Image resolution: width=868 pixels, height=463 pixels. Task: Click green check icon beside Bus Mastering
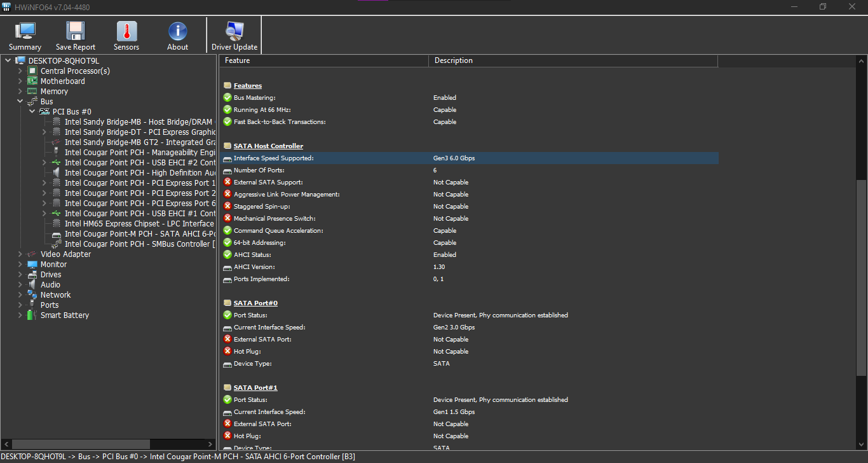pyautogui.click(x=227, y=97)
